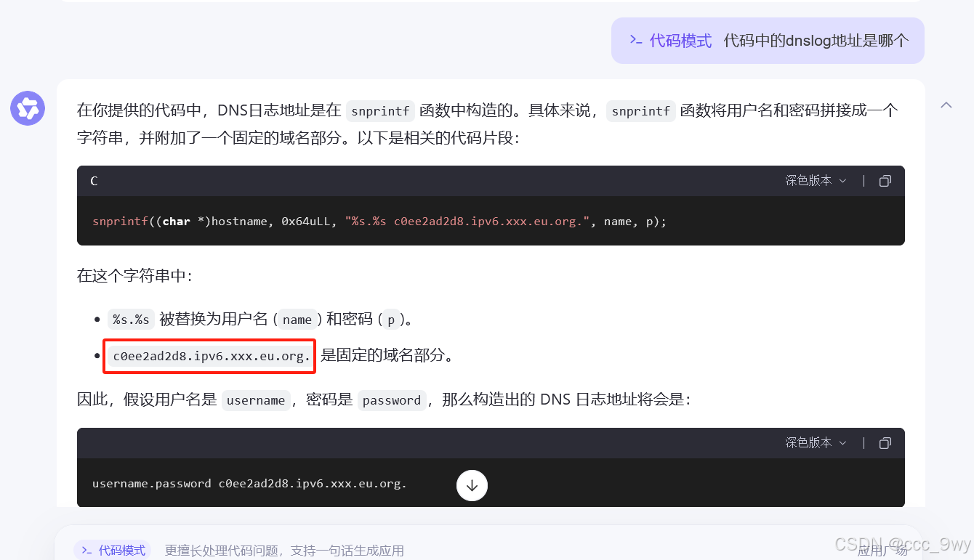Click the first inline snprintf code in the paragraph

pos(380,111)
